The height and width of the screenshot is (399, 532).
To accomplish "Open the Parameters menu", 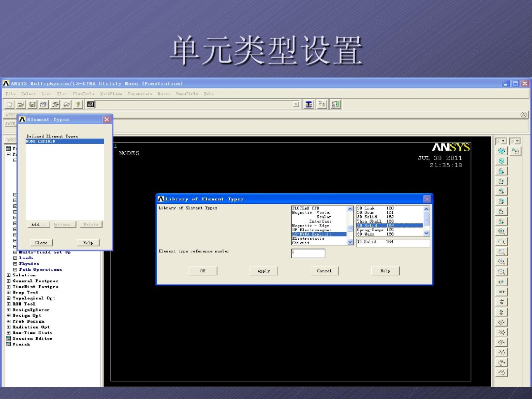I will [140, 94].
